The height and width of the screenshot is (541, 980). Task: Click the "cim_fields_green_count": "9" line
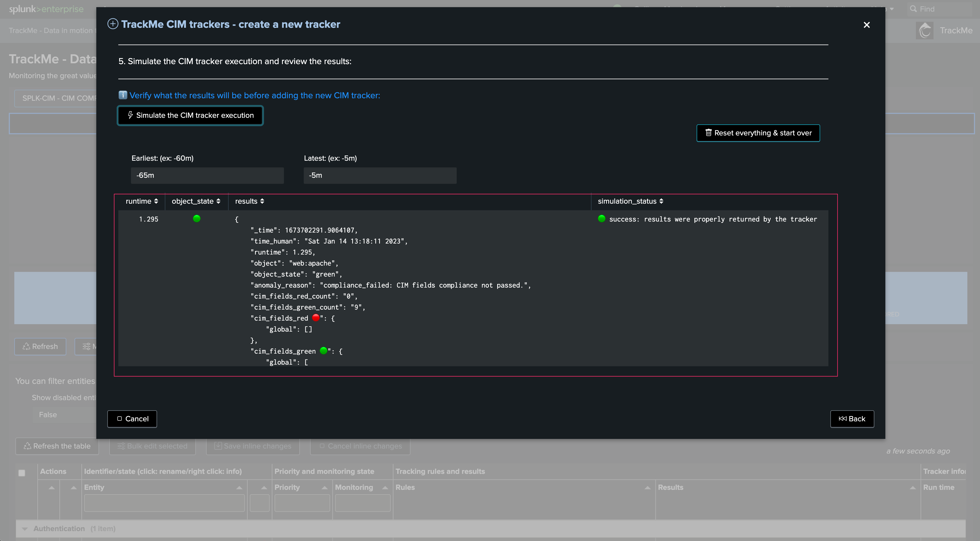click(x=308, y=307)
